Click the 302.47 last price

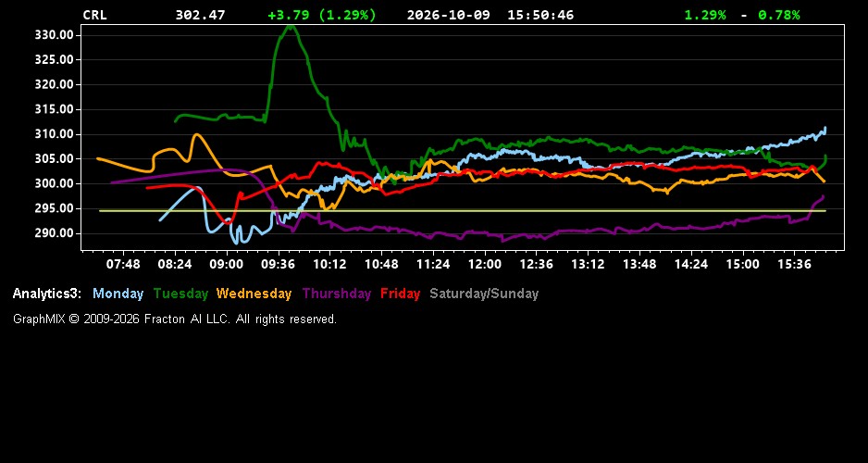[201, 16]
